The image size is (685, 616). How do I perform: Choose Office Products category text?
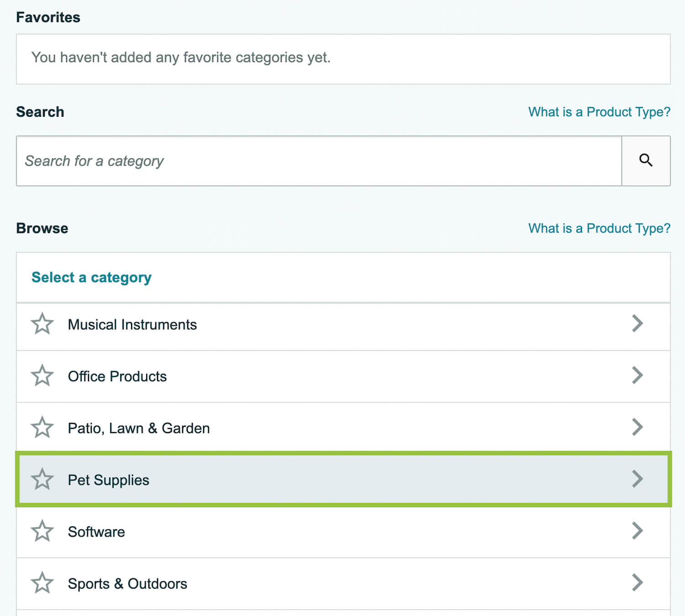[117, 376]
